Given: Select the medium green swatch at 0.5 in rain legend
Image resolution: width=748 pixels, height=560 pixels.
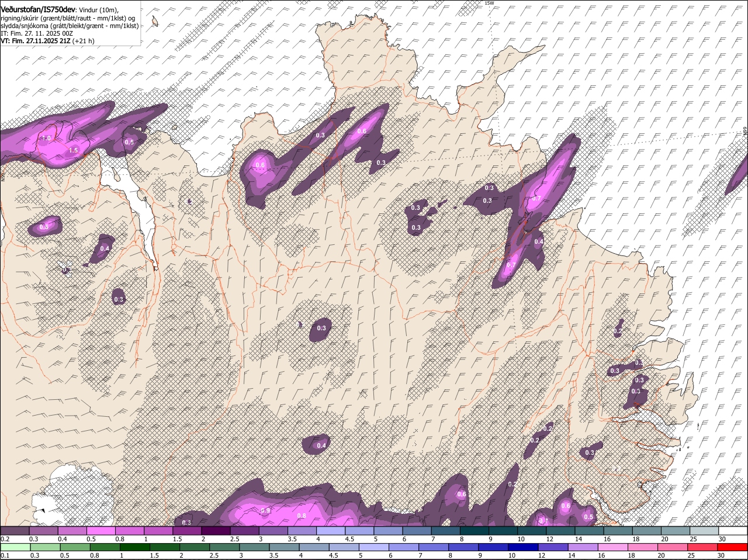Looking at the screenshot, I should coord(75,547).
